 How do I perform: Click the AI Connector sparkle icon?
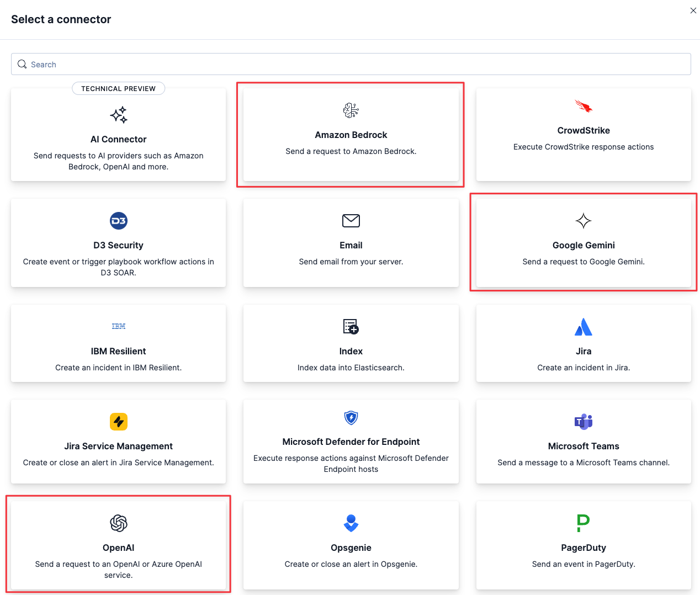119,115
